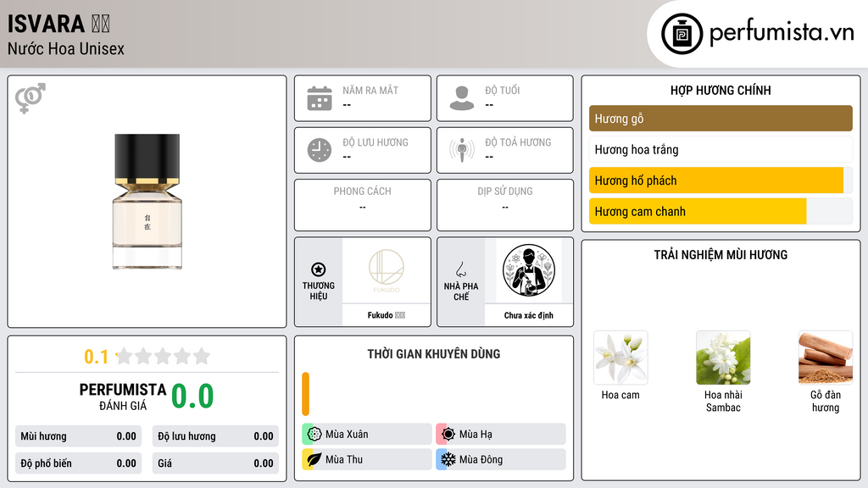Screen dimensions: 868x488
Task: Click the 0.1 star rating value
Action: [x=96, y=357]
